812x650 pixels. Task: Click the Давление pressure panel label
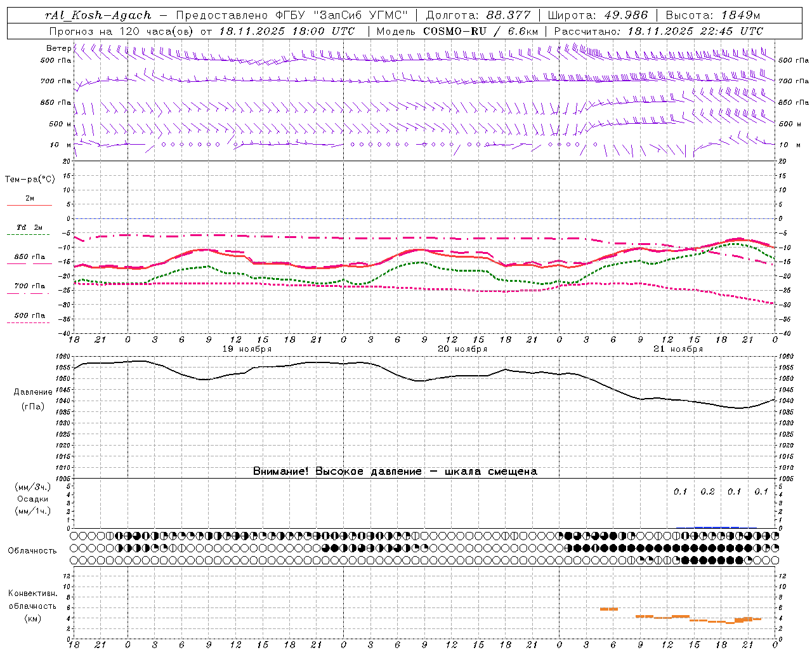[33, 392]
